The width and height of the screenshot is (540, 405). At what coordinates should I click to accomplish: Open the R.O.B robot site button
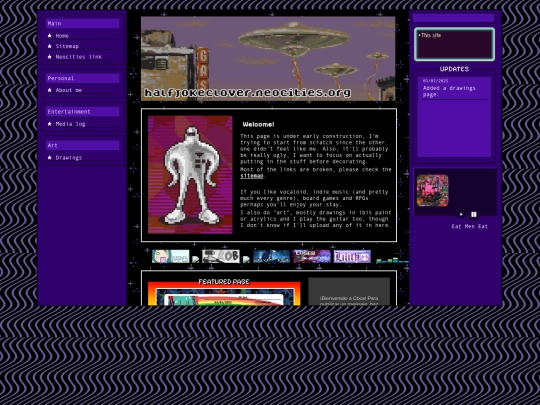(x=221, y=256)
